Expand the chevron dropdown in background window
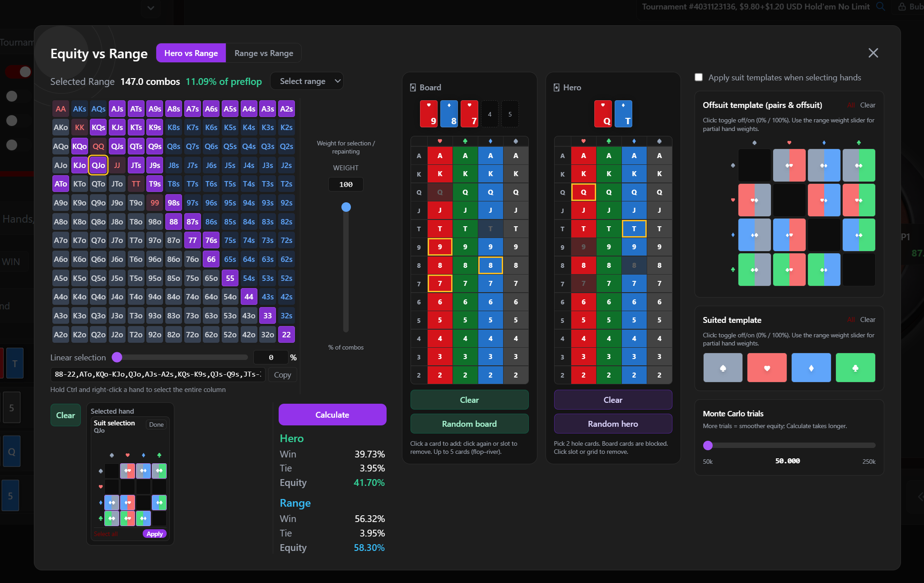 (x=151, y=8)
